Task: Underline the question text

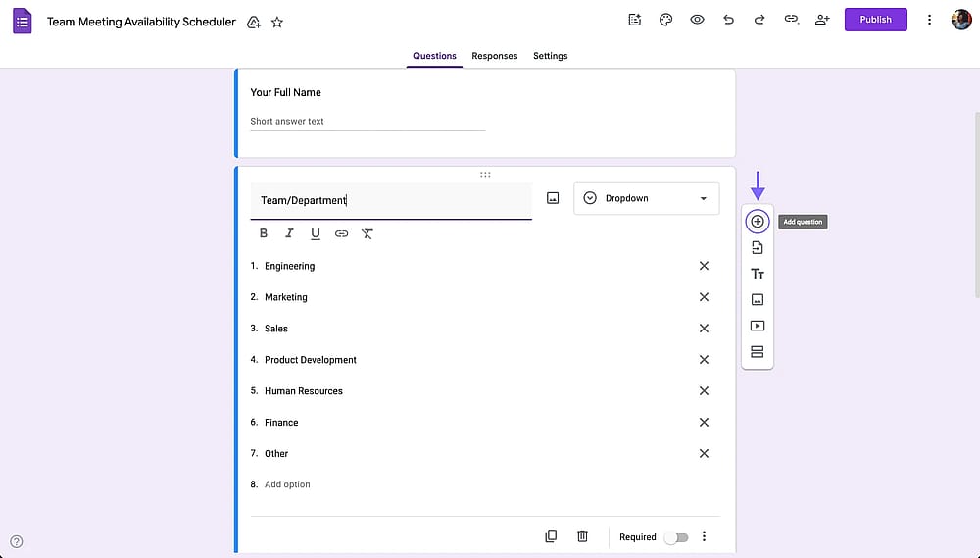Action: (315, 234)
